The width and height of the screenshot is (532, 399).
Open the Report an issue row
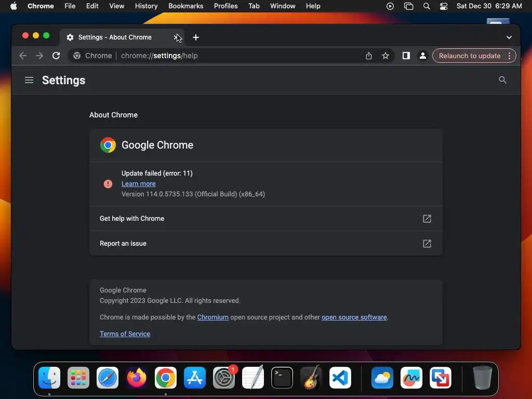265,243
